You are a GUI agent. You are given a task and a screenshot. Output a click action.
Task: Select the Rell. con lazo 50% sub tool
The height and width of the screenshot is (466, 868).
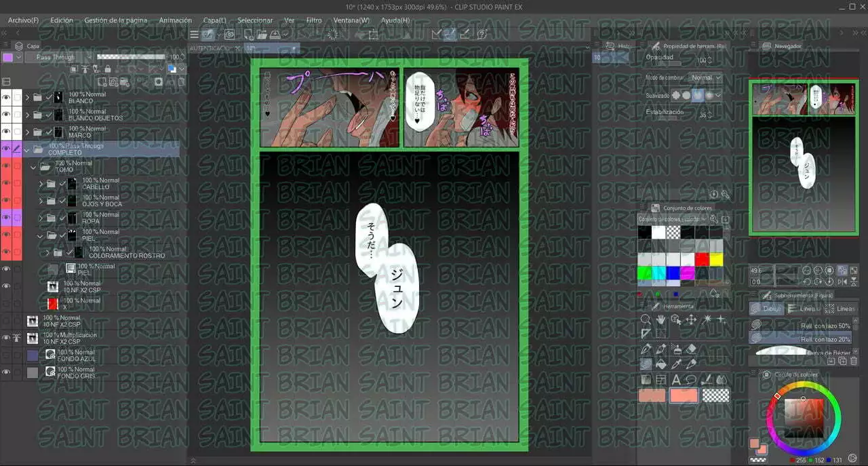[800, 326]
